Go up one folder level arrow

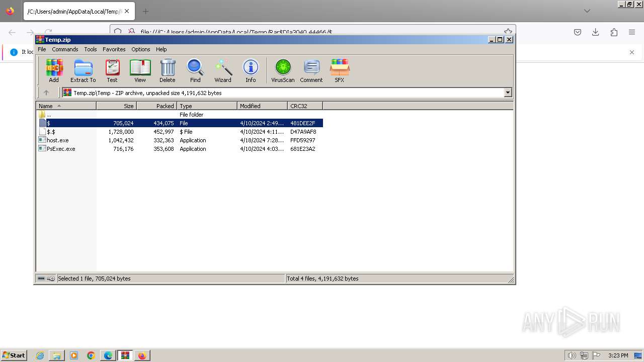[46, 93]
